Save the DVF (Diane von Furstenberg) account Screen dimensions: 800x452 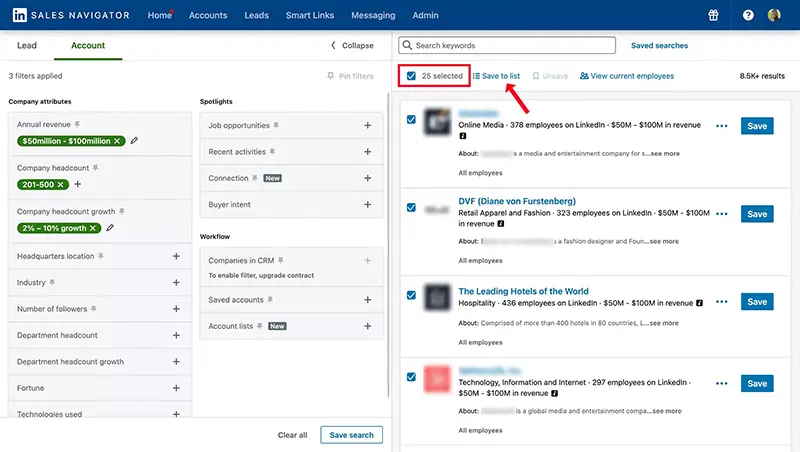pos(757,214)
